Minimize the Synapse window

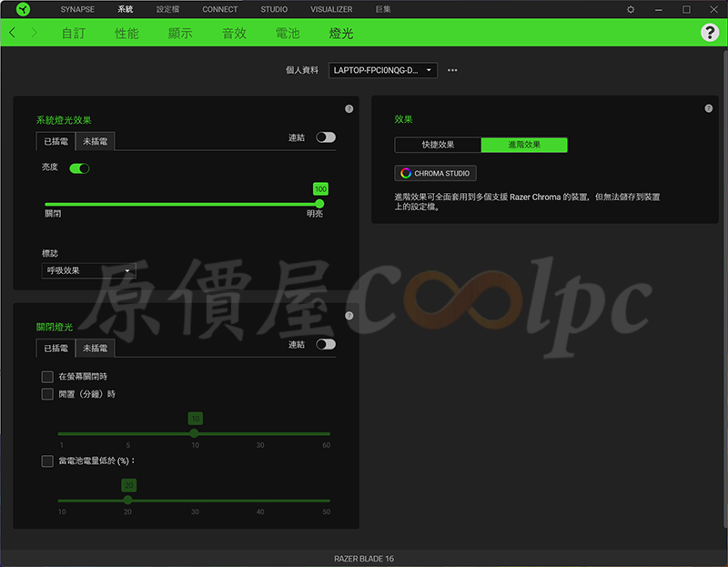[658, 9]
